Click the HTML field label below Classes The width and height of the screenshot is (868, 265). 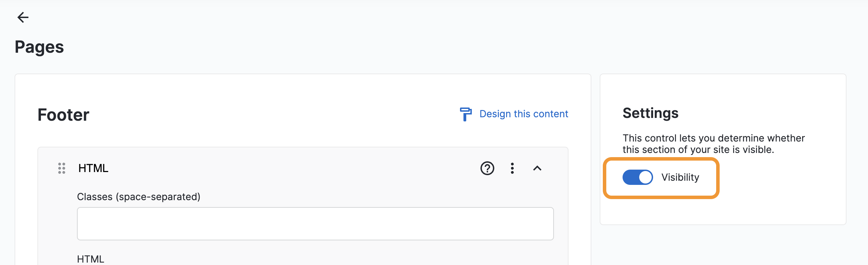(90, 259)
